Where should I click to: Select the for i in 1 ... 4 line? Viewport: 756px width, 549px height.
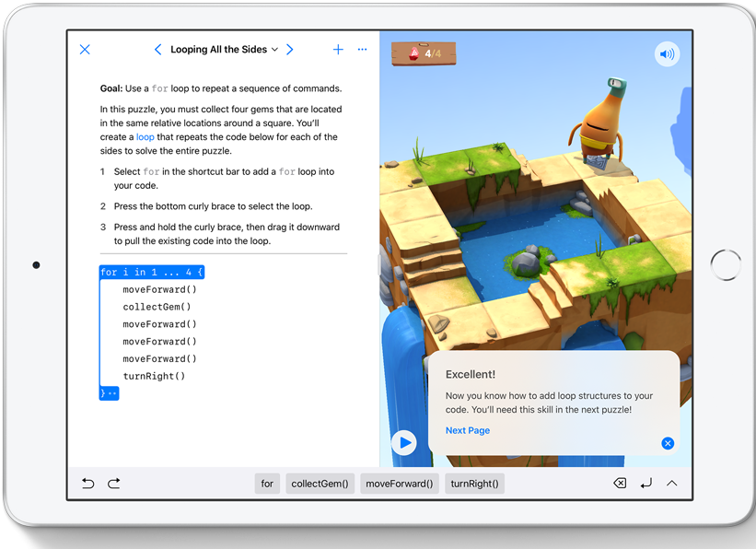click(152, 272)
